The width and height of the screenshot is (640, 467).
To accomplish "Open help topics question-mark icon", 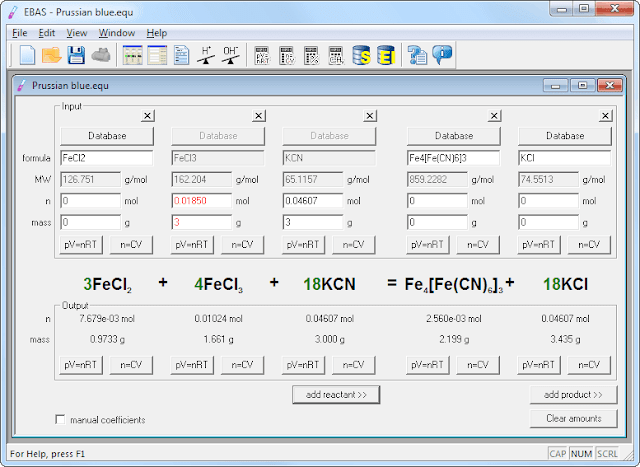I will [417, 55].
